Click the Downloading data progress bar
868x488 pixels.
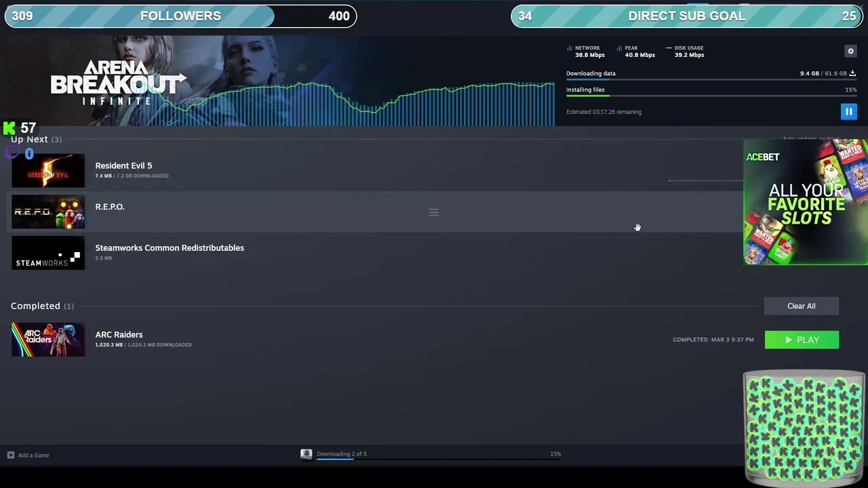[x=711, y=80]
